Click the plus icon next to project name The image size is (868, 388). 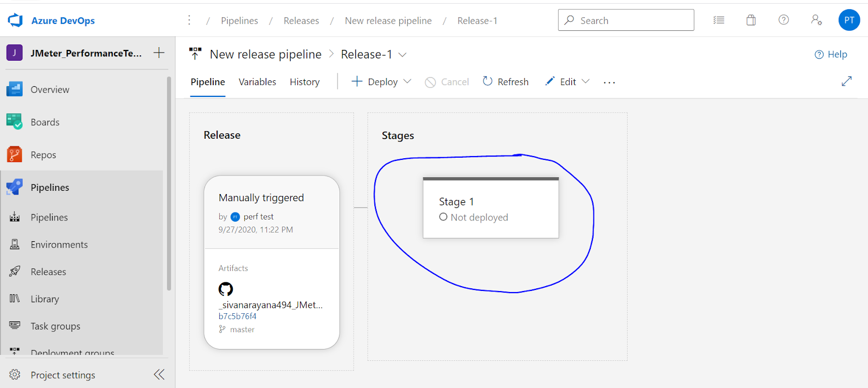[x=159, y=53]
